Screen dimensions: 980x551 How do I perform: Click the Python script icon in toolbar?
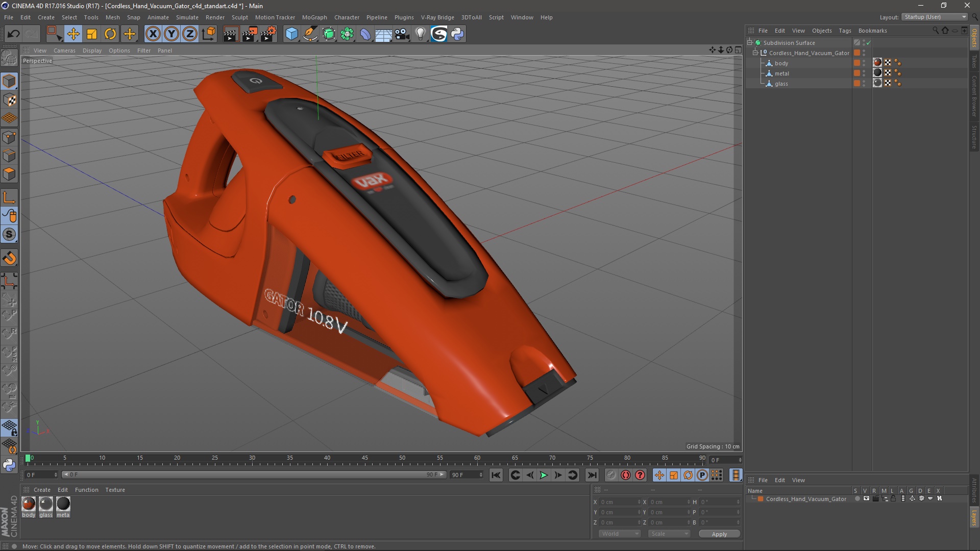[457, 34]
